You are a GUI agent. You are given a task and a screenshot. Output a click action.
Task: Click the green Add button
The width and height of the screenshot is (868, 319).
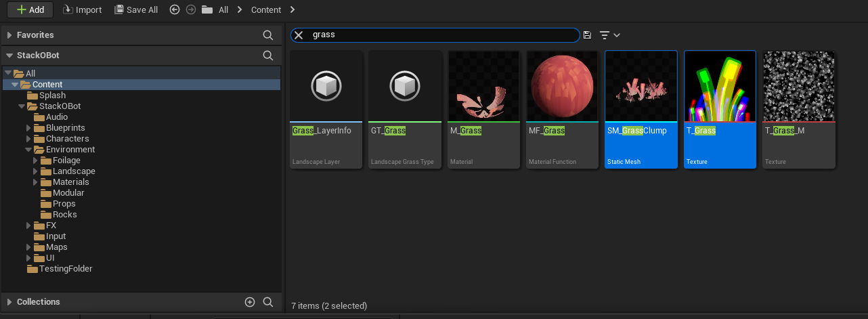30,9
